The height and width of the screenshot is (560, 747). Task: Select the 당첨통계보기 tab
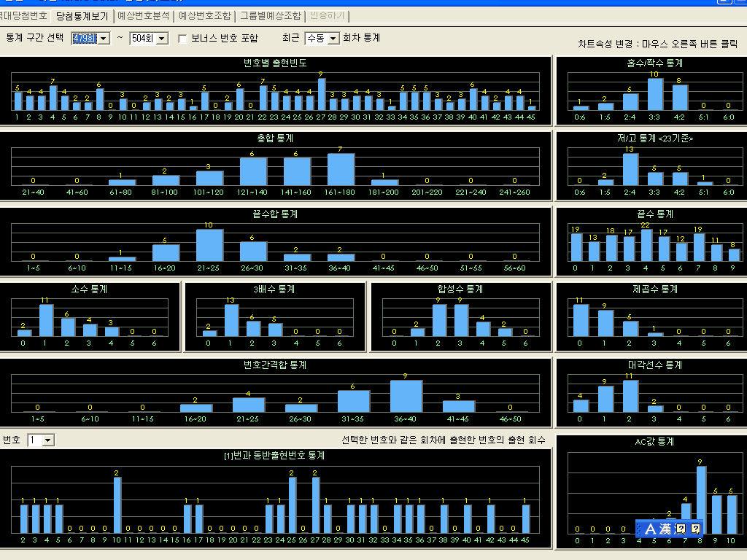(x=82, y=15)
